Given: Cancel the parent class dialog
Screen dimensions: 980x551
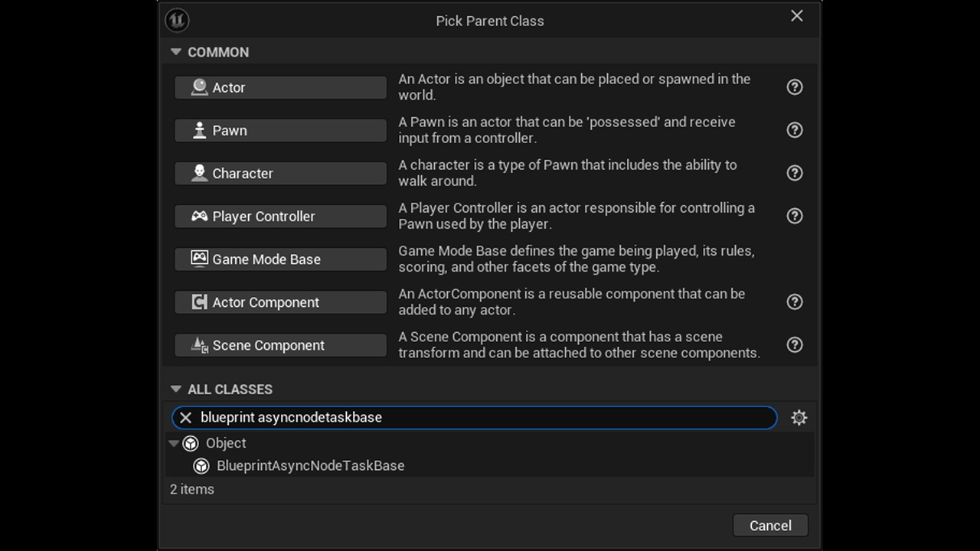Looking at the screenshot, I should 770,525.
